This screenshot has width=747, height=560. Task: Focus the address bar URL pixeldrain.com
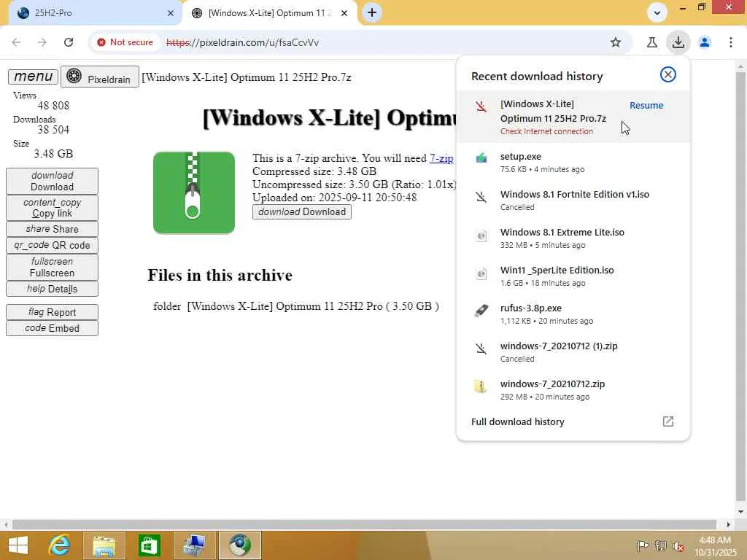click(x=242, y=42)
